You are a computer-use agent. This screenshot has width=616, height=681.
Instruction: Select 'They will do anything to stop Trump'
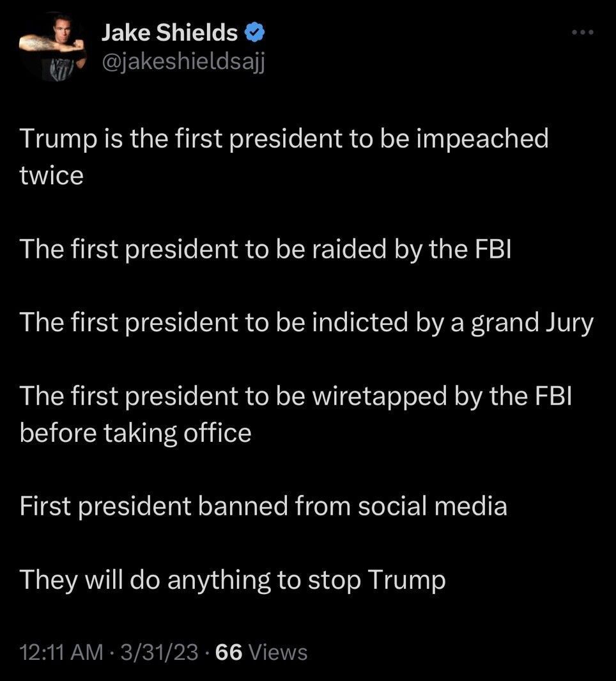pos(233,580)
